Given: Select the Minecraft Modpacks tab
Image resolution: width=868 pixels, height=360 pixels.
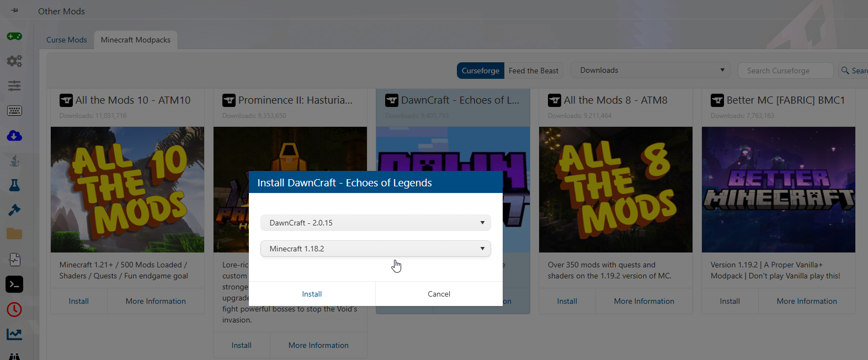Looking at the screenshot, I should click(135, 40).
